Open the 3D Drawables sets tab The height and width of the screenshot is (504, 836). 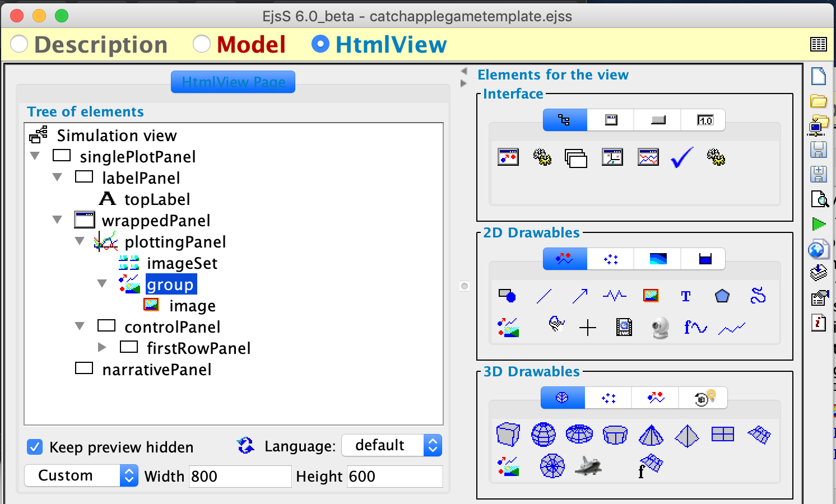pyautogui.click(x=609, y=398)
